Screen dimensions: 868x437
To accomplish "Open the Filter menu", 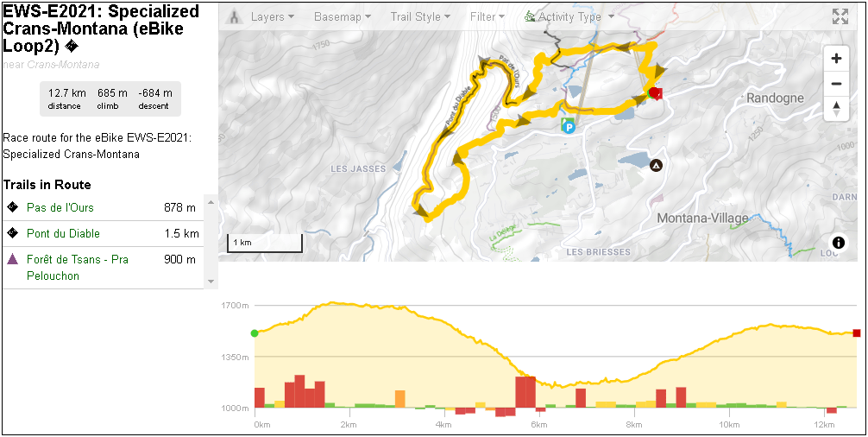I will pyautogui.click(x=487, y=17).
